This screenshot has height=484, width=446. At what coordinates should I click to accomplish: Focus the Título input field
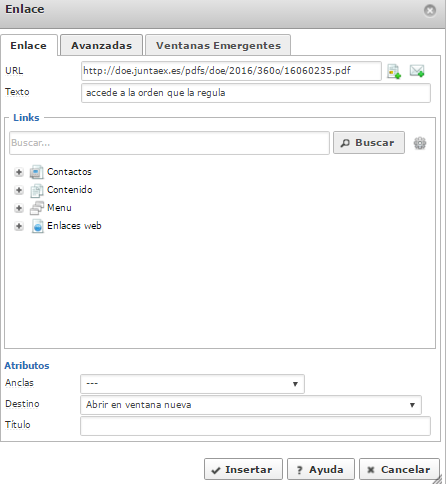pos(255,426)
